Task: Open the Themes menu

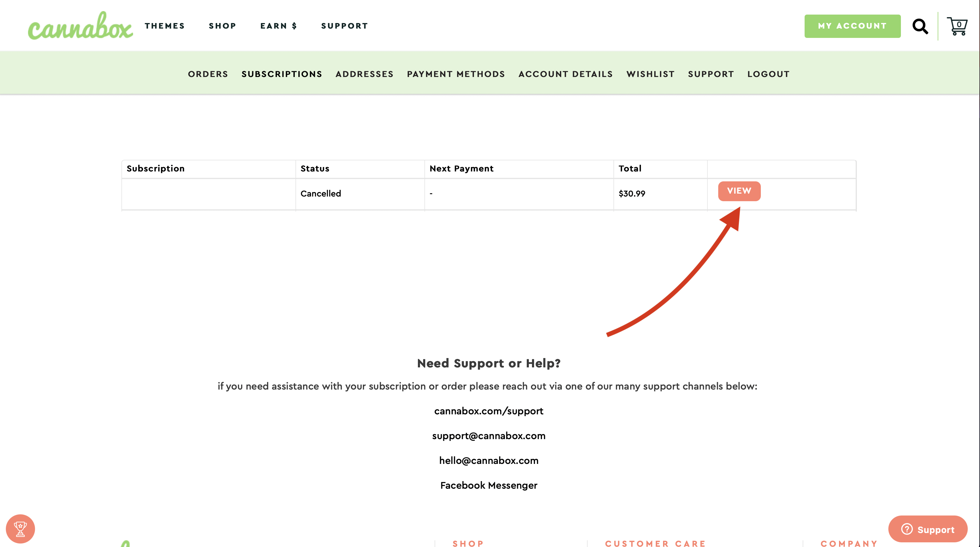Action: point(165,26)
